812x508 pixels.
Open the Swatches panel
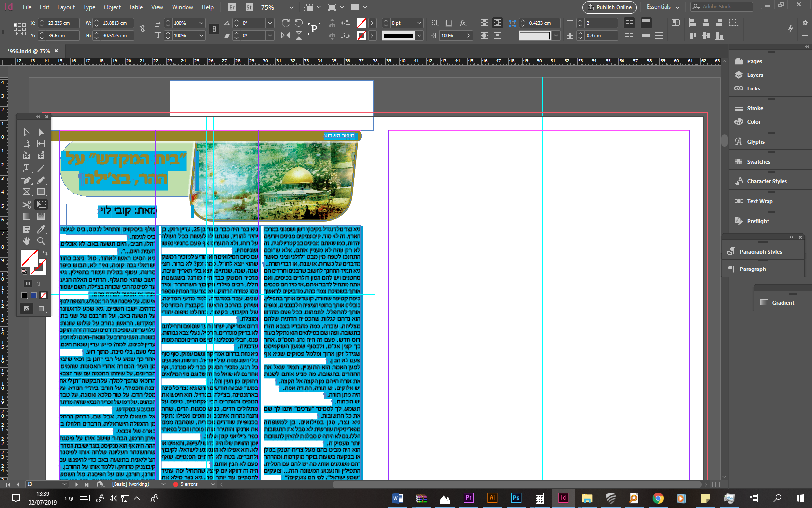[758, 161]
